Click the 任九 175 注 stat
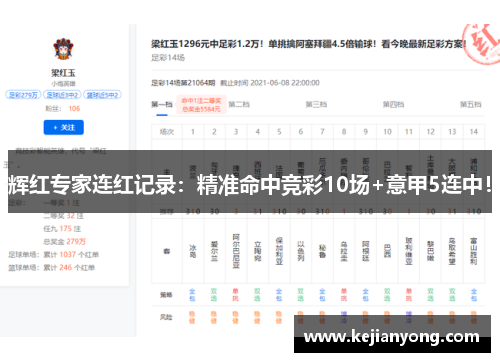500x362 pixels. click(x=62, y=229)
